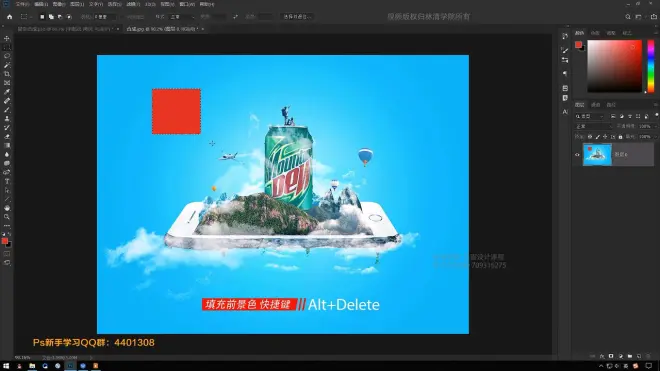660x371 pixels.
Task: Switch to the first document tab
Action: click(x=65, y=29)
